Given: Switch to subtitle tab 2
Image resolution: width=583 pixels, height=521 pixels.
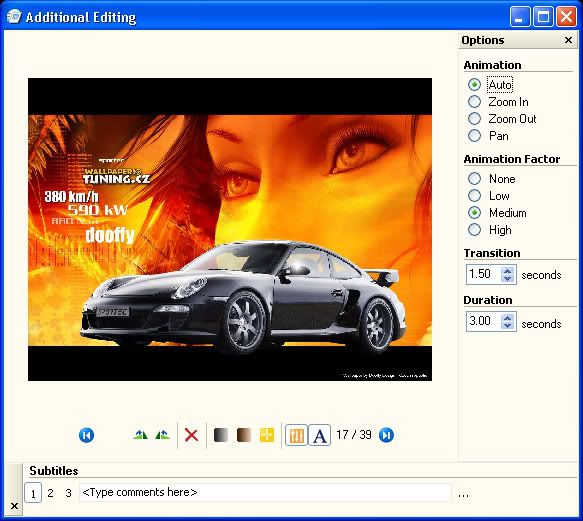Looking at the screenshot, I should click(50, 493).
